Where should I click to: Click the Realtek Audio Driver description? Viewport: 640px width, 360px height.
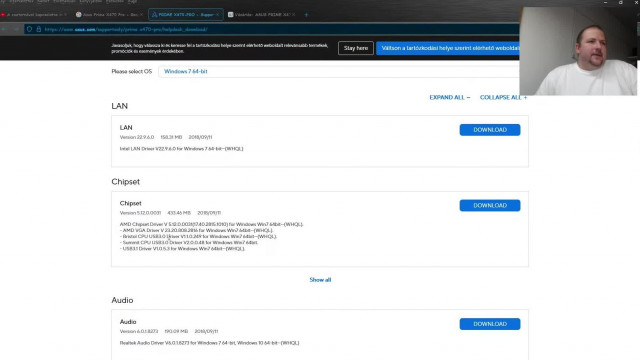209,343
